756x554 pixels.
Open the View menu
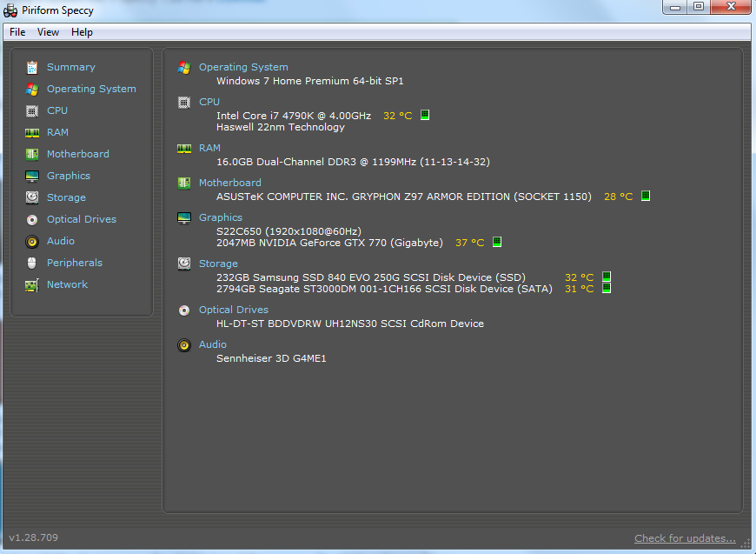(48, 32)
